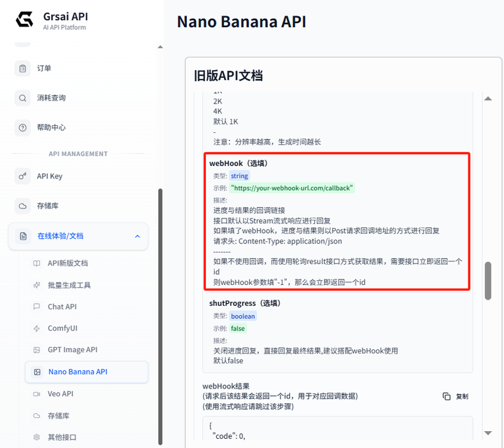Click the 旧版API文档 heading
The width and height of the screenshot is (504, 448).
tap(228, 76)
